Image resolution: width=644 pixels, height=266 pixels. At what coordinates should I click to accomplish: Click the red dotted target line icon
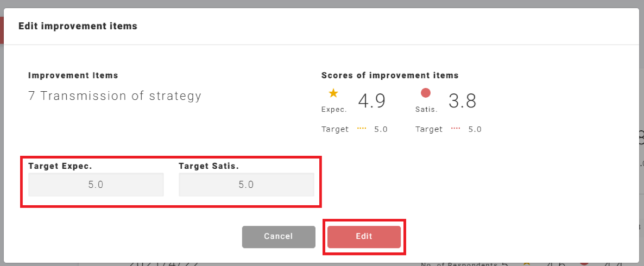tap(456, 129)
